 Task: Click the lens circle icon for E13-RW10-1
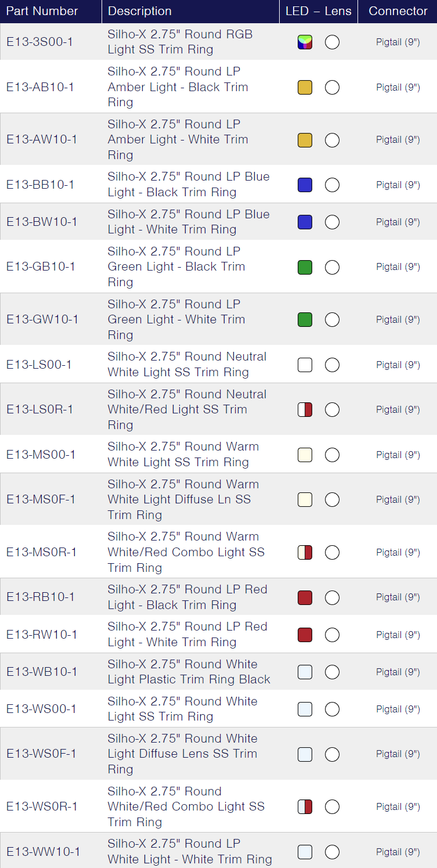click(x=332, y=635)
